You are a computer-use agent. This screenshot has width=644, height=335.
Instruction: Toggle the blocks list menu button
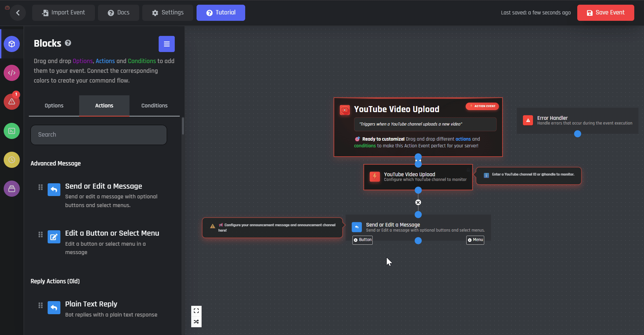pos(167,44)
